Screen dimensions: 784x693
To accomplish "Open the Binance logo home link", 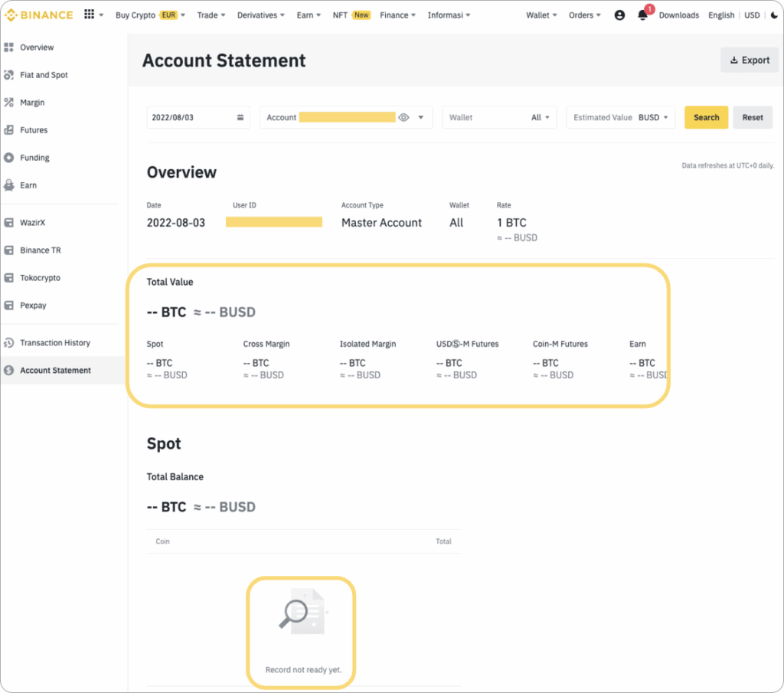I will 39,15.
